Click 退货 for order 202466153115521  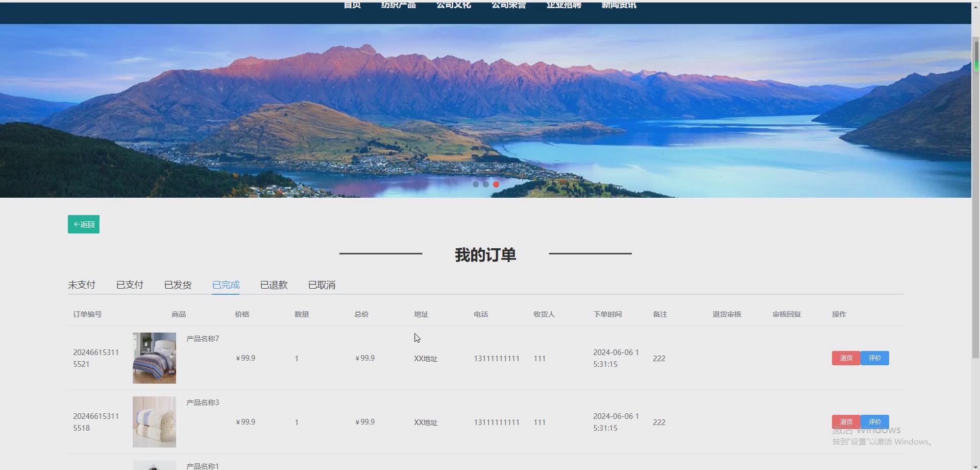point(846,358)
